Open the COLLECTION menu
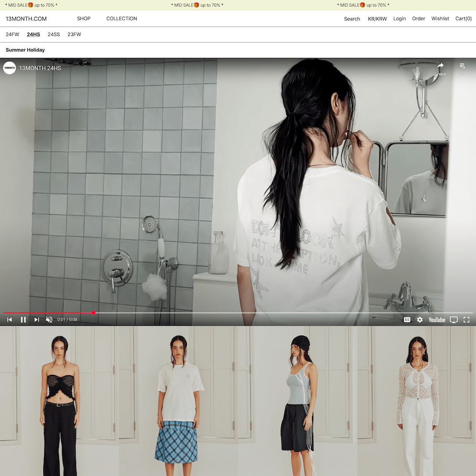 click(121, 19)
